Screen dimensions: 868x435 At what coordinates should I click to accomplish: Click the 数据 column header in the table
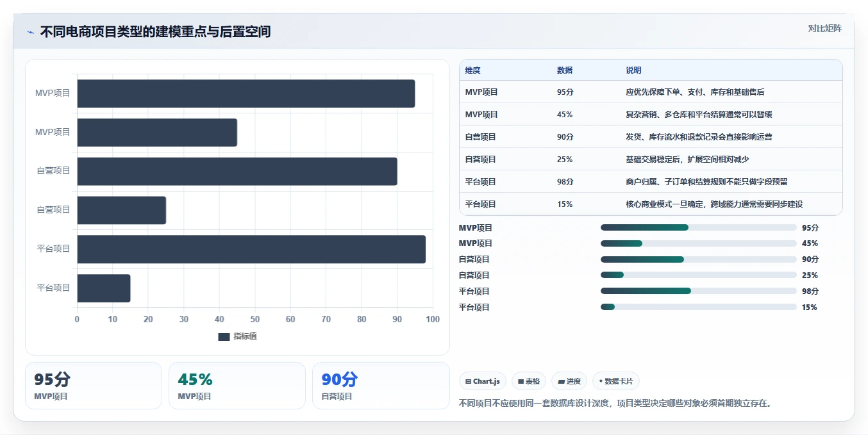point(565,70)
